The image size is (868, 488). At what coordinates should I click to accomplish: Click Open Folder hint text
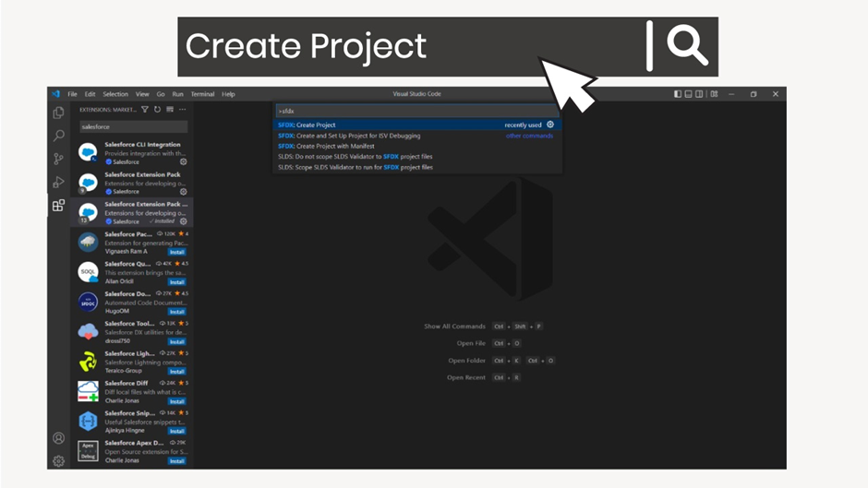(466, 361)
